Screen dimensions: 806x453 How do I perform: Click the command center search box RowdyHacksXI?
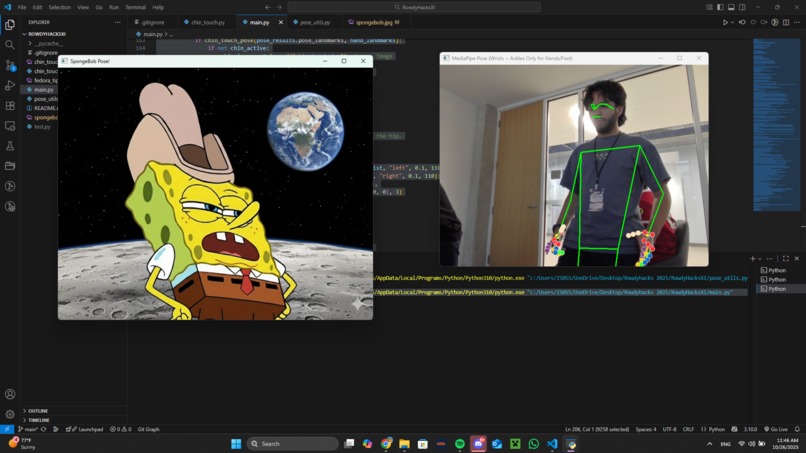pyautogui.click(x=414, y=7)
